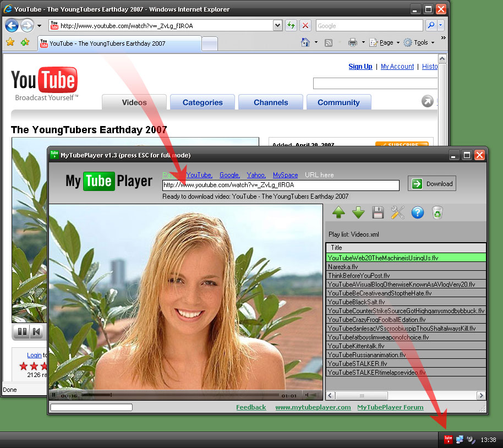503x448 pixels.
Task: Click the Internet Explorer Forward arrow
Action: [27, 25]
